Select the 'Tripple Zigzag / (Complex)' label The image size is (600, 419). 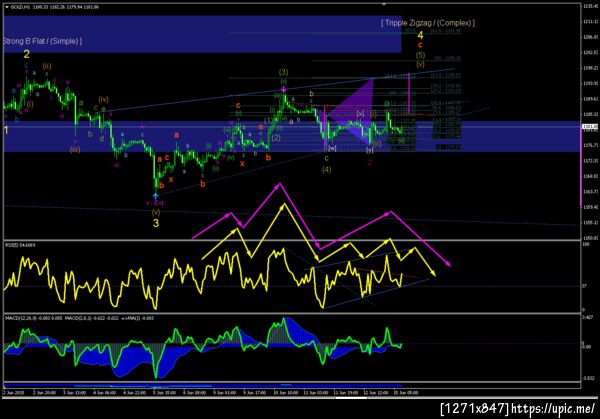pos(428,23)
